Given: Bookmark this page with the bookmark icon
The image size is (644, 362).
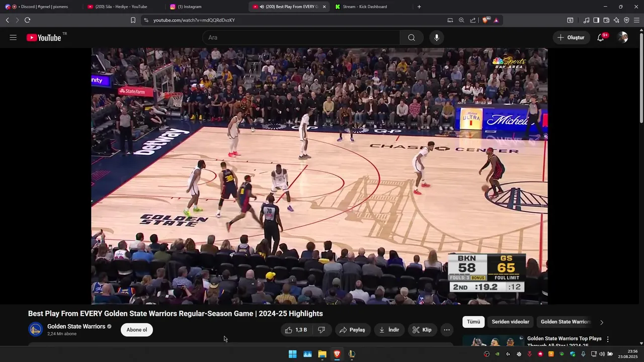Looking at the screenshot, I should (133, 20).
